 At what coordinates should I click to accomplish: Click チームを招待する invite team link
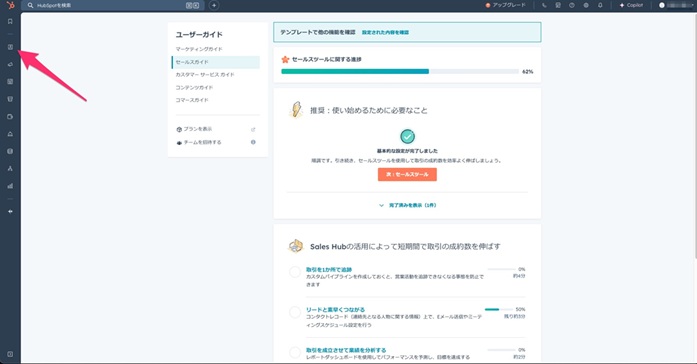pos(202,142)
